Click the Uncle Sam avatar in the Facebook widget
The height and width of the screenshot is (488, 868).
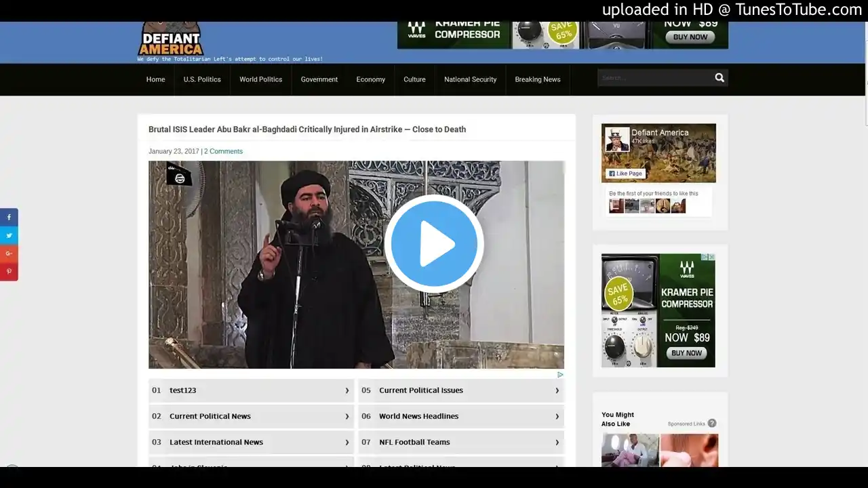pos(617,139)
